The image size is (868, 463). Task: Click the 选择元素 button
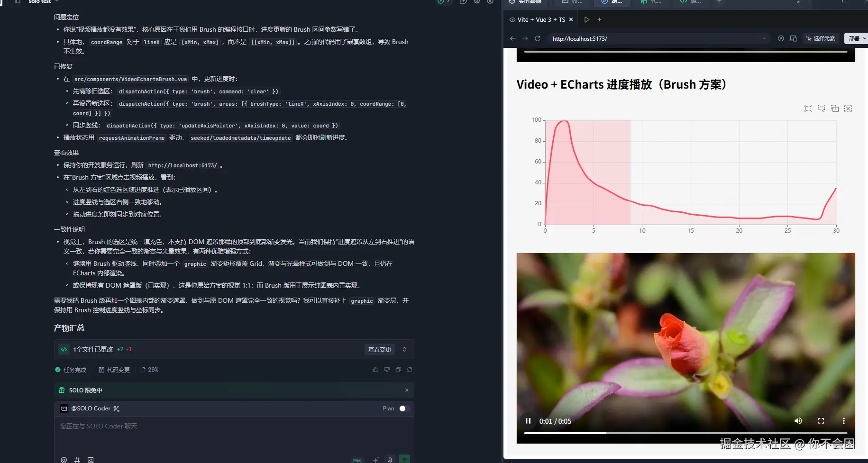[821, 38]
